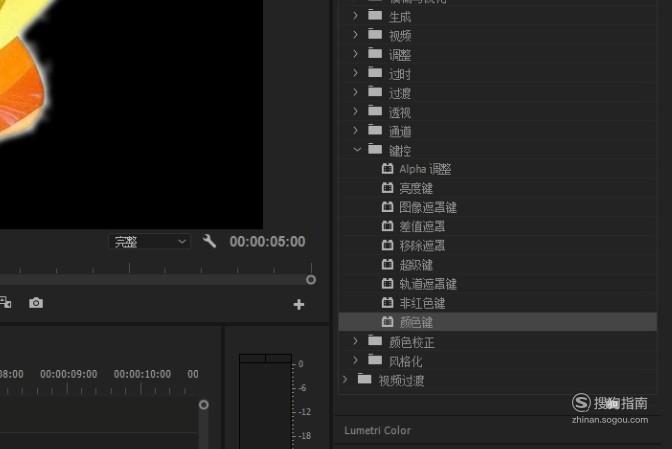Expand the 透视 effects folder
The height and width of the screenshot is (449, 672).
point(355,111)
